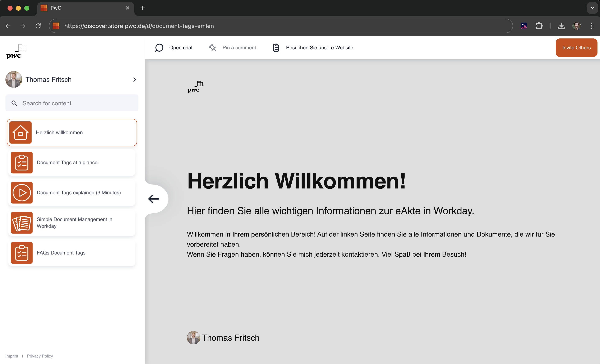The height and width of the screenshot is (364, 600).
Task: Open a new browser tab
Action: click(142, 8)
